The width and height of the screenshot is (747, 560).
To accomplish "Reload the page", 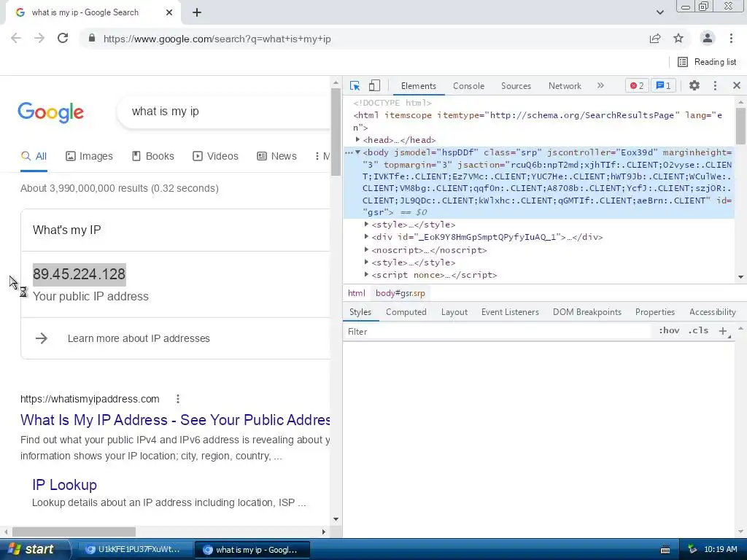I will pyautogui.click(x=63, y=38).
